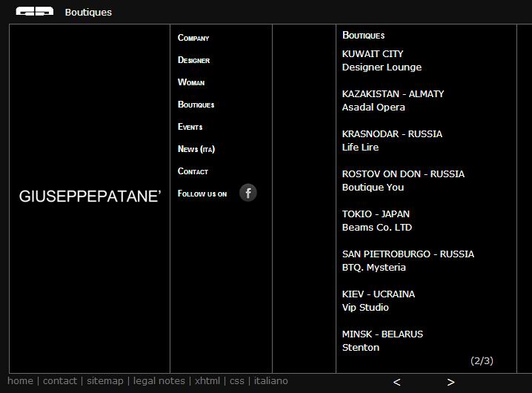This screenshot has height=393, width=532.
Task: Click the KIEV - UCRAINA heading
Action: (379, 294)
